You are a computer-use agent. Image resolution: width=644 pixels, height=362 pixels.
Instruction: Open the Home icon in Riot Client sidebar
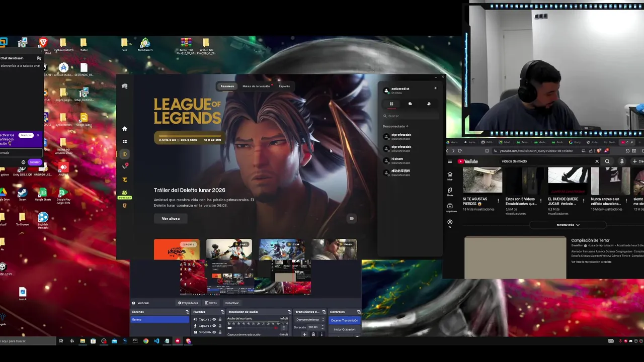click(x=125, y=129)
